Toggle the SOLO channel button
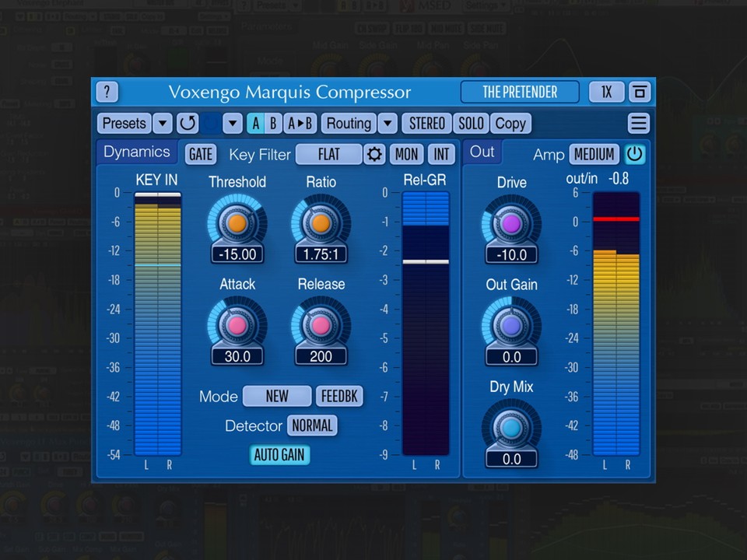Viewport: 747px width, 560px height. pos(471,124)
